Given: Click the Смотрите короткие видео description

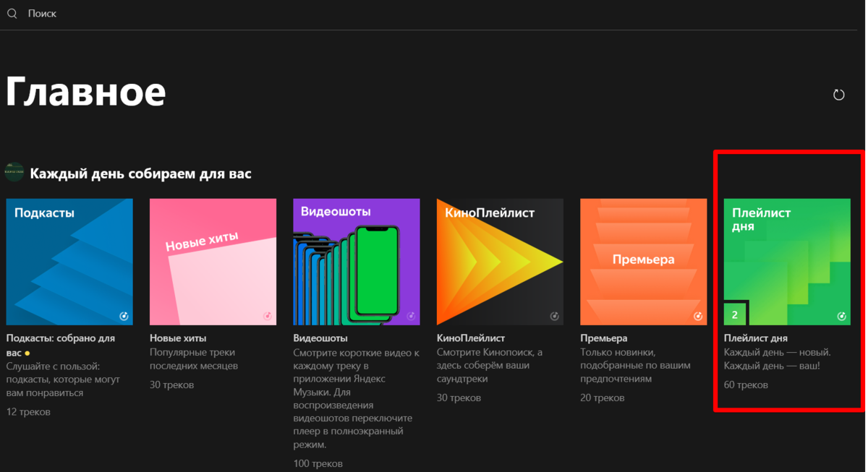Looking at the screenshot, I should tap(357, 398).
